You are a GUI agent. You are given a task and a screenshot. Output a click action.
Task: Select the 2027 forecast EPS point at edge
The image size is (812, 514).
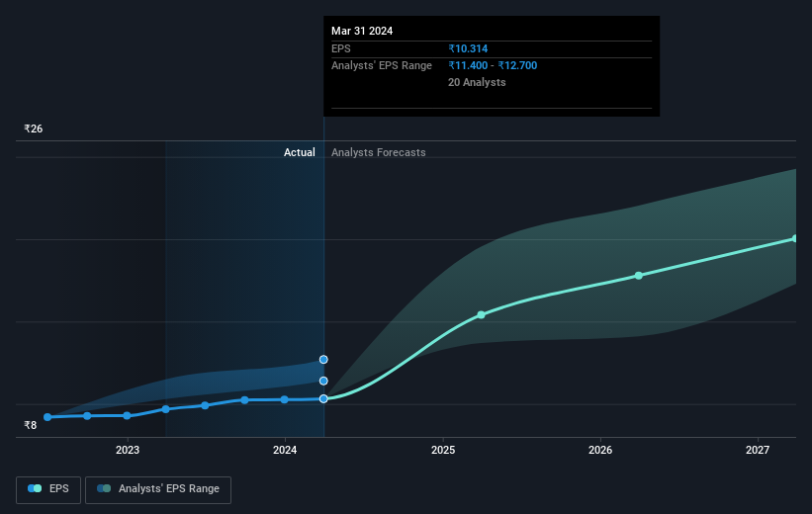pos(795,238)
